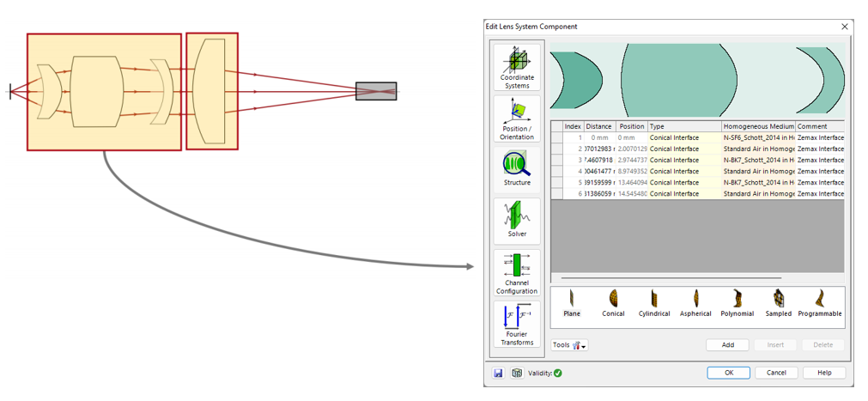Screen dimensions: 868x401
Task: Choose the Sampled surface type
Action: [x=779, y=303]
